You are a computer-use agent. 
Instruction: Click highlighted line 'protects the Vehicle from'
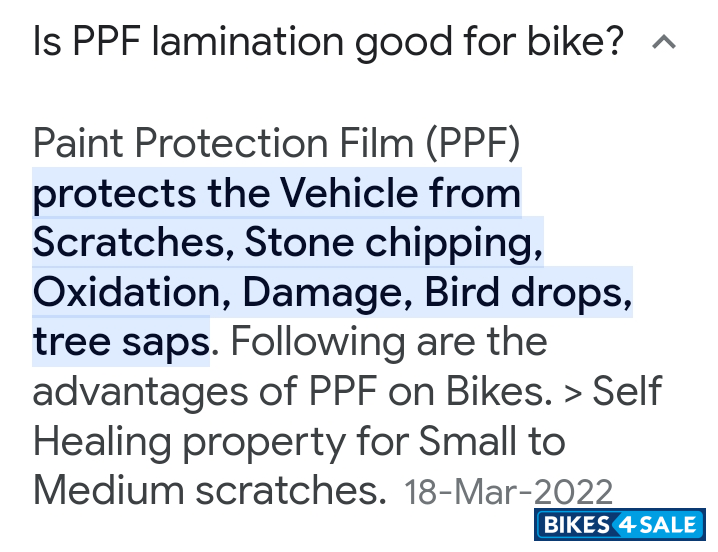point(277,193)
